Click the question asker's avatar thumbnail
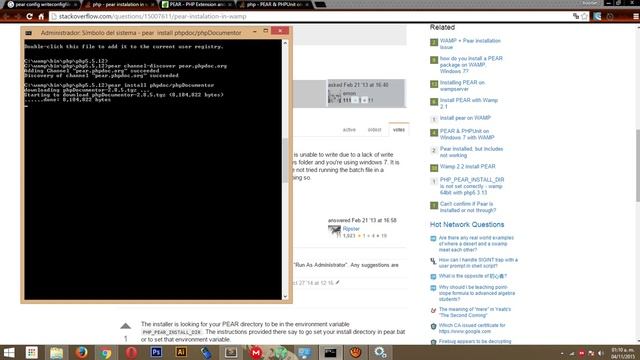The height and width of the screenshot is (360, 640). (334, 97)
